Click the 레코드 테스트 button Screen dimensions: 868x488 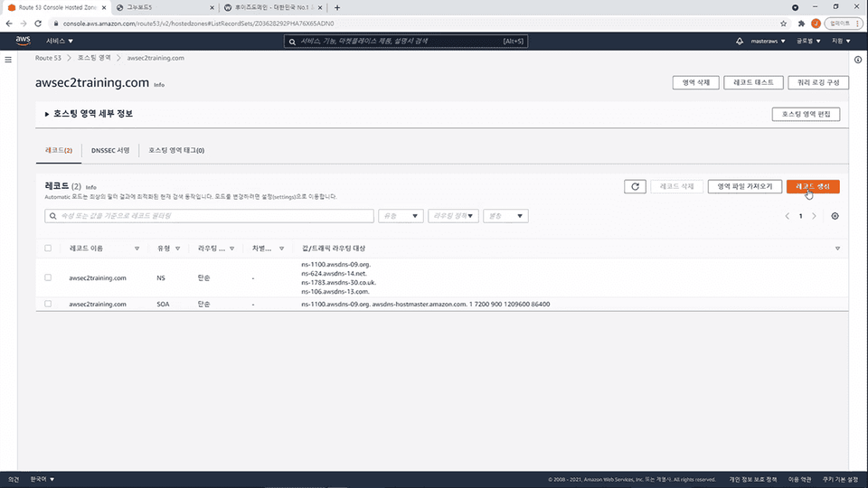[x=753, y=82]
